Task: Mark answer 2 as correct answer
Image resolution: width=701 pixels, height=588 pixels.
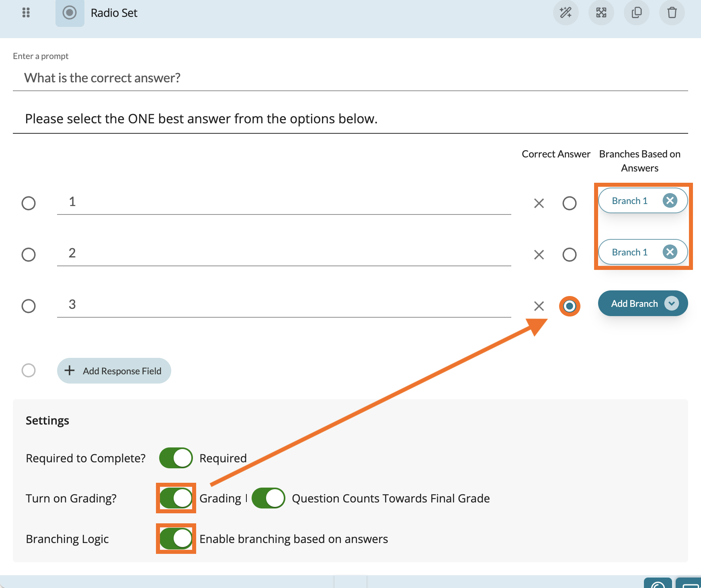Action: click(x=570, y=255)
